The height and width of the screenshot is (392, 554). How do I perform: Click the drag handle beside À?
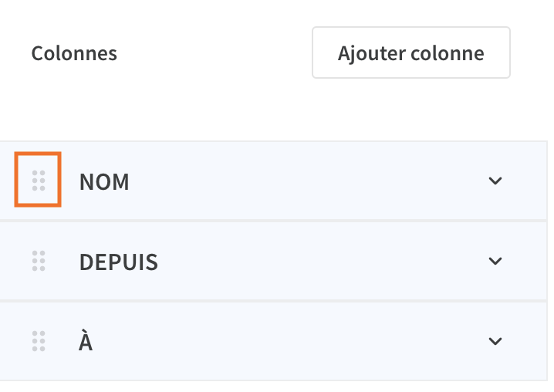pos(39,341)
